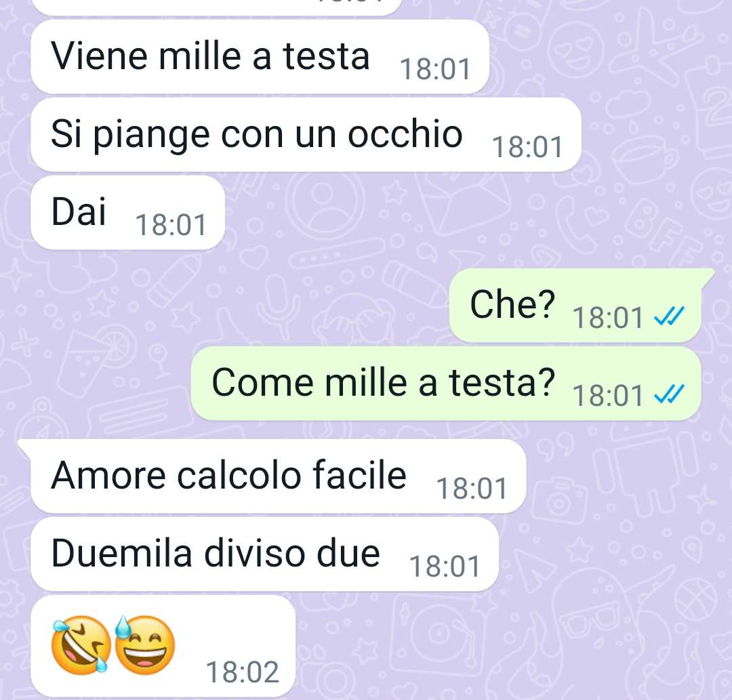The width and height of the screenshot is (732, 700).
Task: Select the "Si piange con un occhio" message
Action: (306, 134)
